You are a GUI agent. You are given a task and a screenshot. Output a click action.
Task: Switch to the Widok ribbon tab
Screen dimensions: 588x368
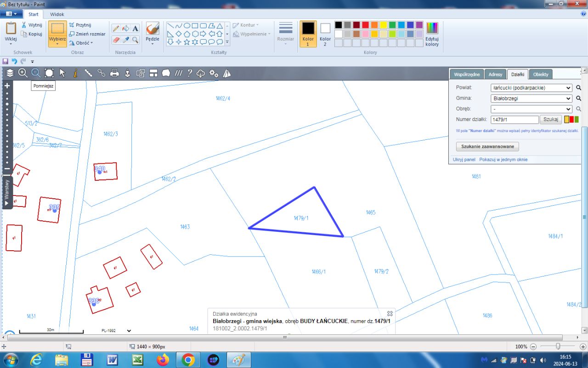click(x=57, y=14)
